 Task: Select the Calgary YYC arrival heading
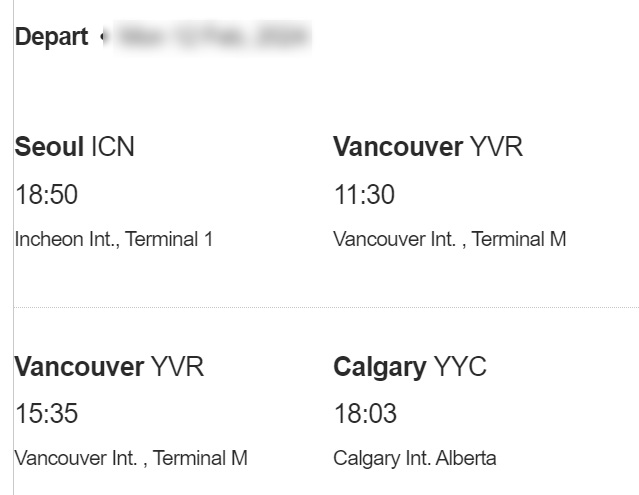(x=409, y=367)
